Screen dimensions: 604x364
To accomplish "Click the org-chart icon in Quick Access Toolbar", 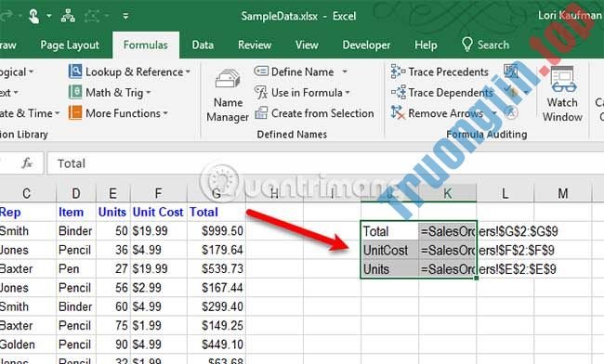I will [68, 16].
